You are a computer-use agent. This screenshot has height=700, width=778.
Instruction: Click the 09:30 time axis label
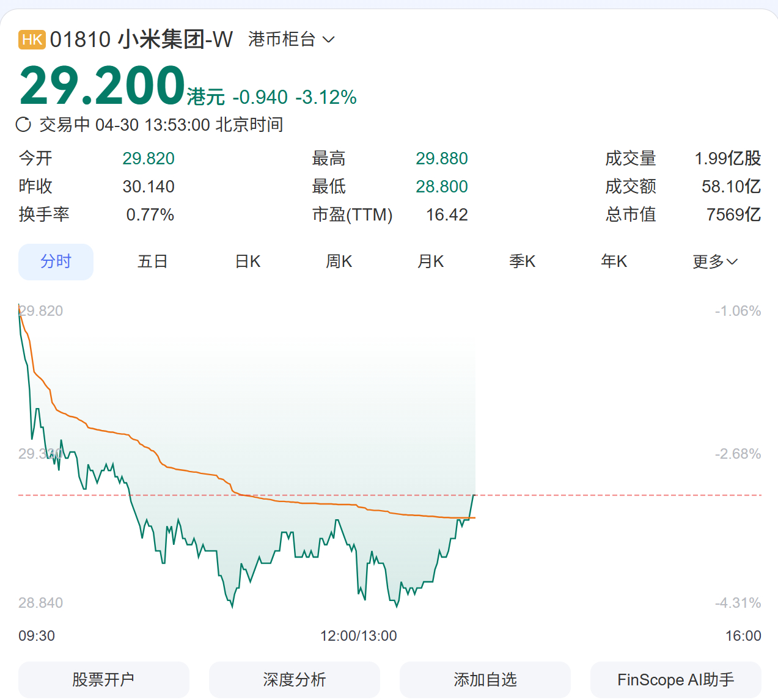[x=37, y=636]
